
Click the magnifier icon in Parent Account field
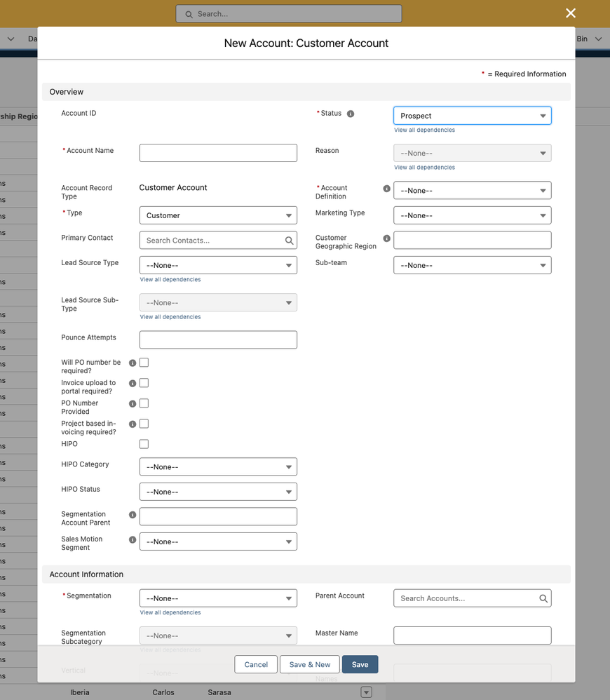click(543, 599)
